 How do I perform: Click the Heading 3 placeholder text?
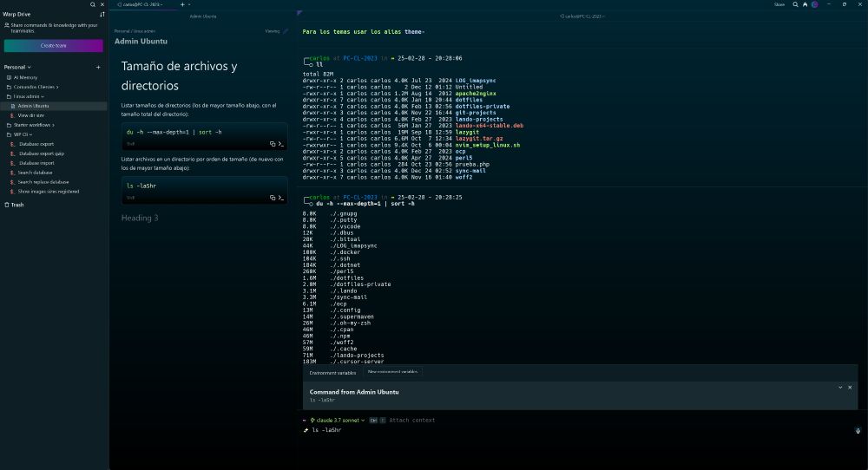coord(140,218)
